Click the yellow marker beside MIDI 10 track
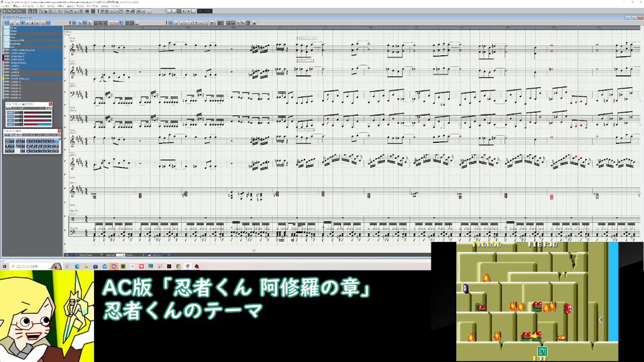 pyautogui.click(x=3, y=79)
